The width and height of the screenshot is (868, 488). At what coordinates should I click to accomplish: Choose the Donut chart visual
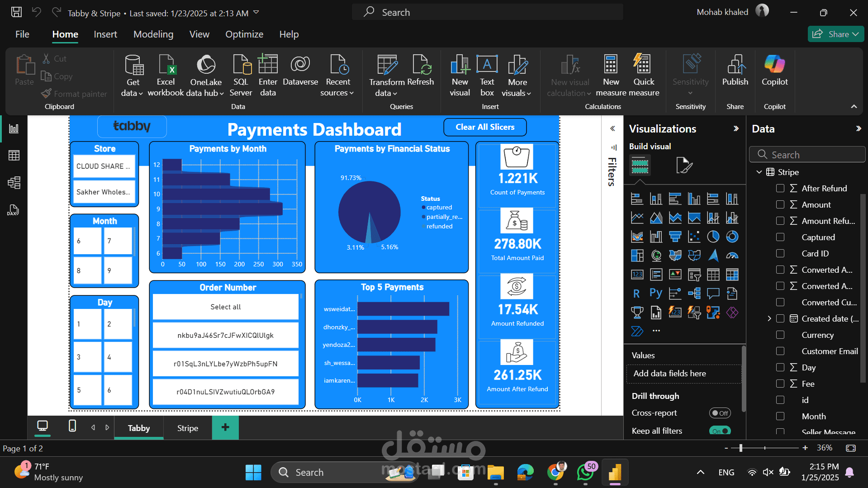pyautogui.click(x=732, y=237)
